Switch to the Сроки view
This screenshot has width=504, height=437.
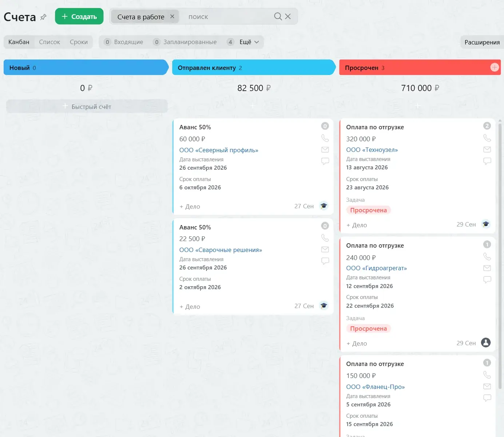(79, 42)
